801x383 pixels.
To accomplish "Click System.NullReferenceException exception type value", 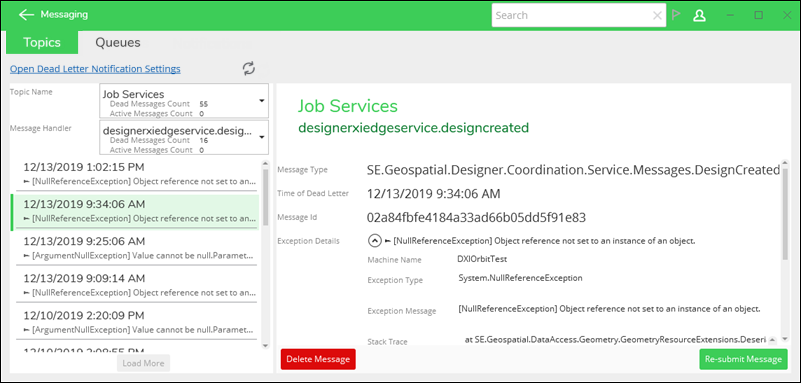I will tap(521, 278).
